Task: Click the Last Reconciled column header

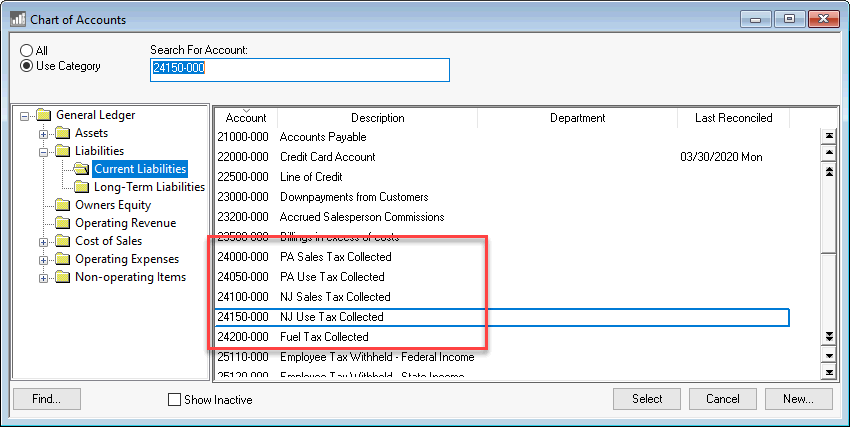Action: [733, 118]
